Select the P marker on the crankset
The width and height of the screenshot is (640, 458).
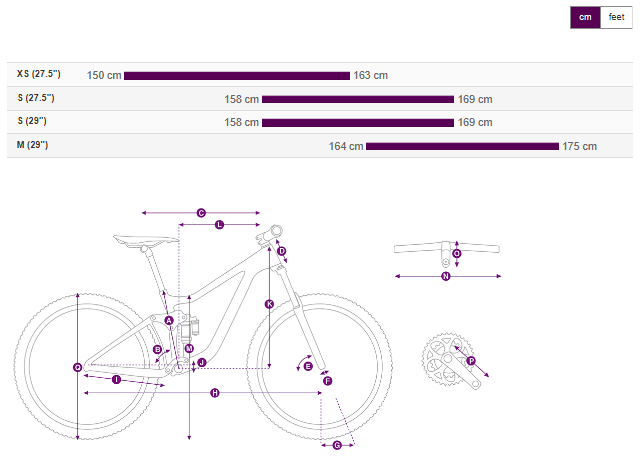pyautogui.click(x=471, y=361)
